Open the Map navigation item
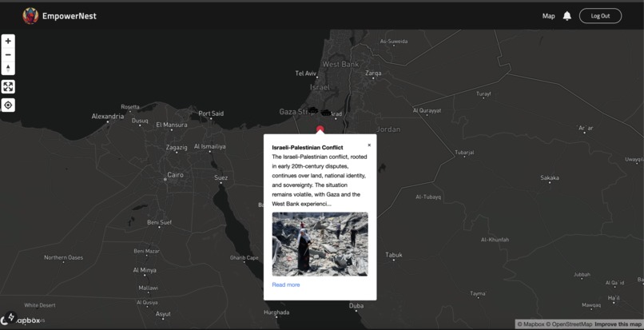This screenshot has height=330, width=644. [x=548, y=16]
